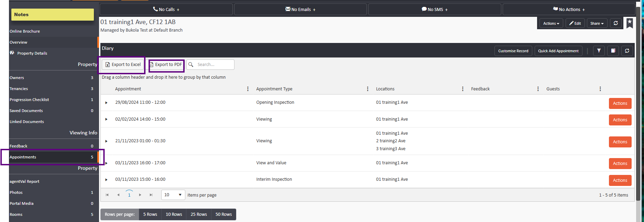Screen dimensions: 644x222
Task: Click the square icon next to the filter
Action: (613, 51)
